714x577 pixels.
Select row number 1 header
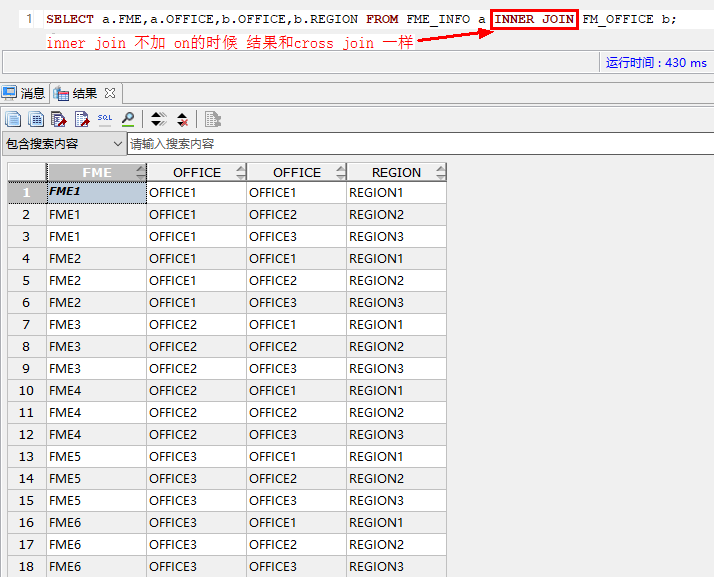pos(27,193)
